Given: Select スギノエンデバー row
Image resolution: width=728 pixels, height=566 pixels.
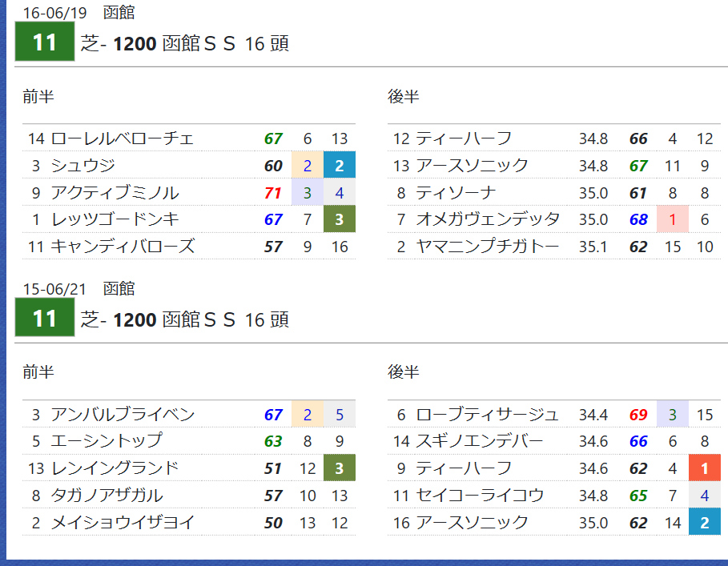Looking at the screenshot, I should pos(554,441).
